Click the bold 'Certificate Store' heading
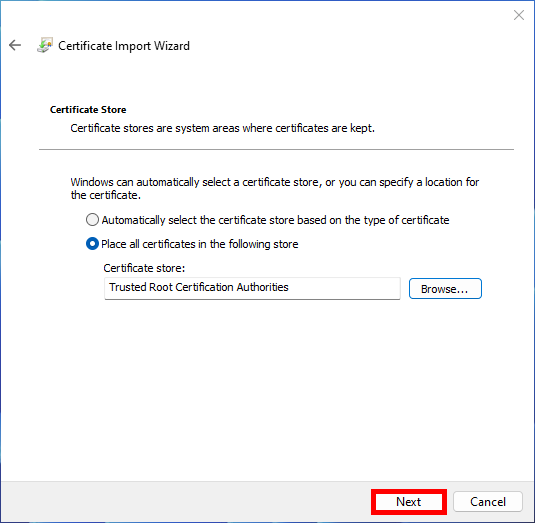The width and height of the screenshot is (535, 523). pyautogui.click(x=88, y=110)
